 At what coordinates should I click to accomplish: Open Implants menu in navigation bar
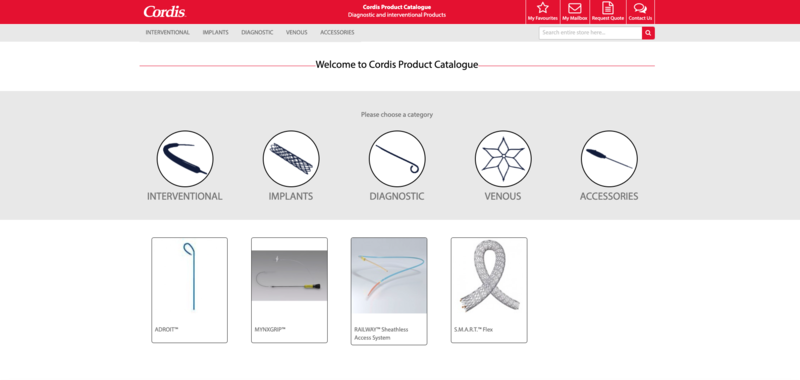215,33
